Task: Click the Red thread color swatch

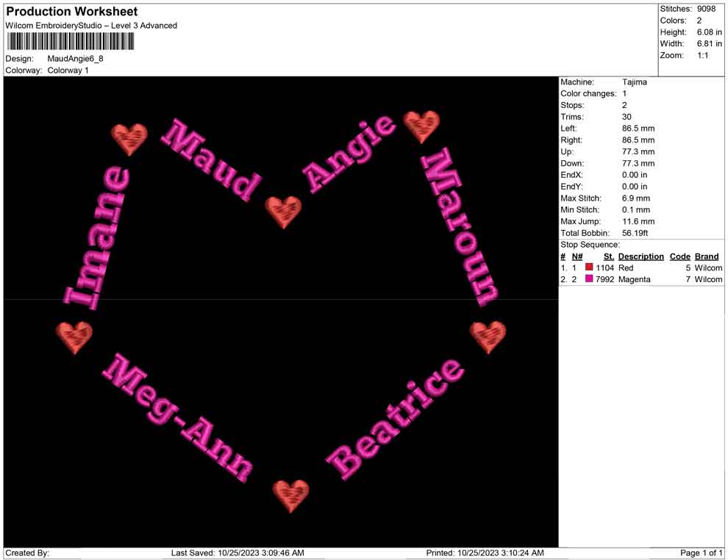Action: point(589,268)
